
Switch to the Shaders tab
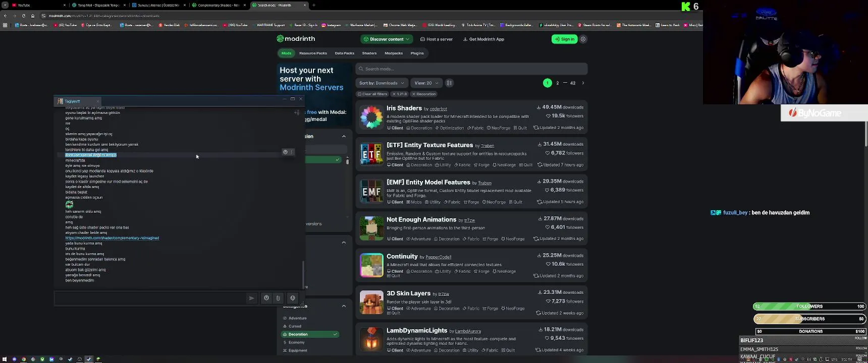pos(369,53)
